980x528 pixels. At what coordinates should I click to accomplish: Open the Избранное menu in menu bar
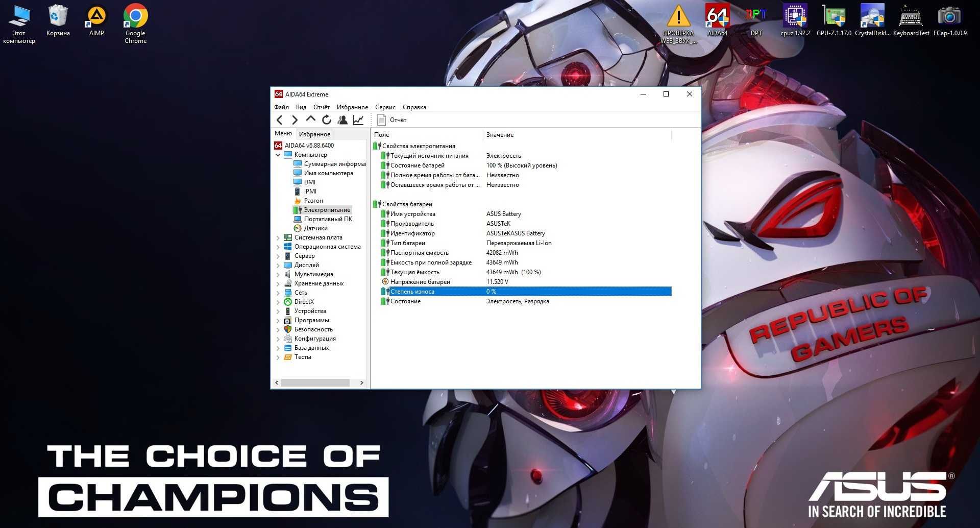[x=352, y=107]
